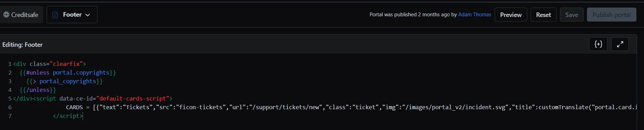Open the Footer page selector label
Image resolution: width=644 pixels, height=130 pixels.
(x=72, y=15)
